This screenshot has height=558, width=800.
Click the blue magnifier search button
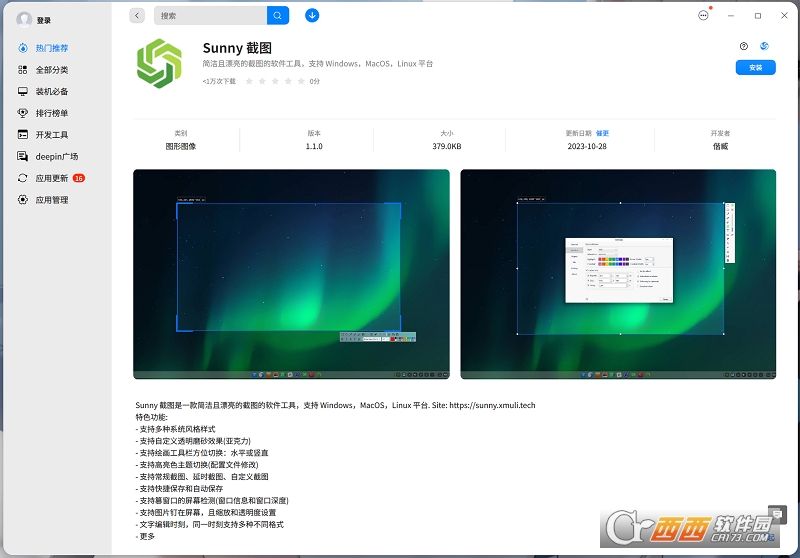tap(278, 15)
